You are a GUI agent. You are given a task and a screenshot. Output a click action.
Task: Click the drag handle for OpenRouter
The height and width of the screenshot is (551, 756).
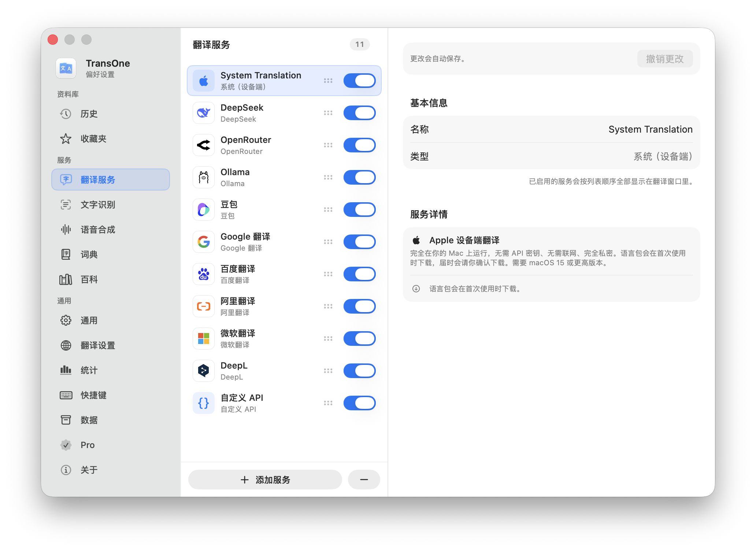328,145
